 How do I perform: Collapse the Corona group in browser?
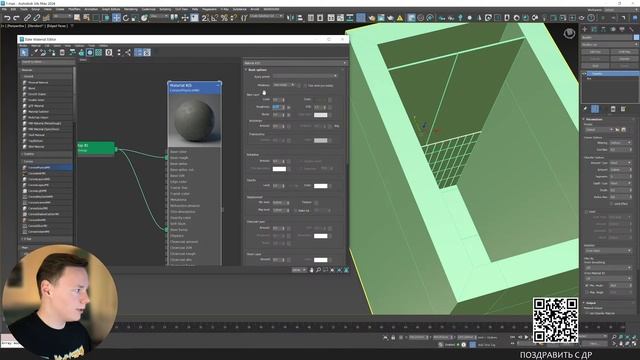(23, 162)
